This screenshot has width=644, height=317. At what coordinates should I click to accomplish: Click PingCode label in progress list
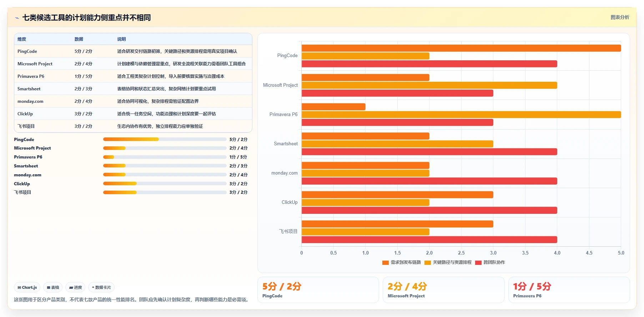tap(24, 140)
